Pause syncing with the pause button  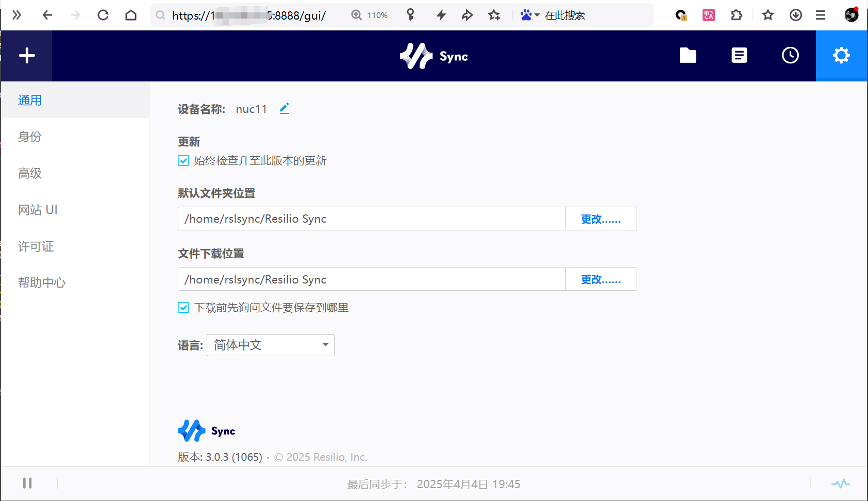(27, 483)
